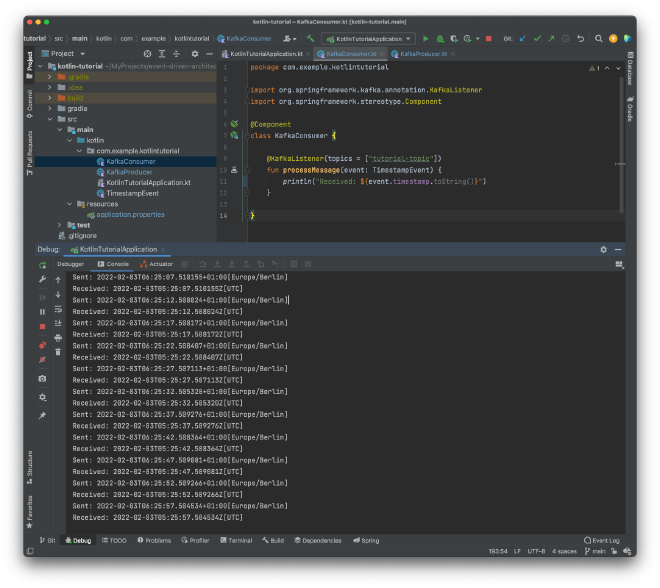The height and width of the screenshot is (588, 660).
Task: Toggle pin tab in debug sidebar
Action: click(42, 415)
